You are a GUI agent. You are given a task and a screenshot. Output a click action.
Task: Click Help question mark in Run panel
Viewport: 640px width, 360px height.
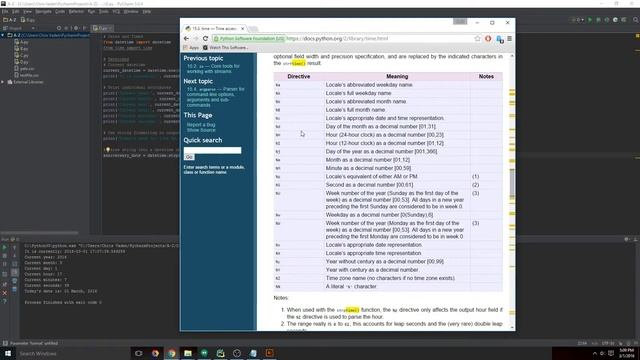4,301
